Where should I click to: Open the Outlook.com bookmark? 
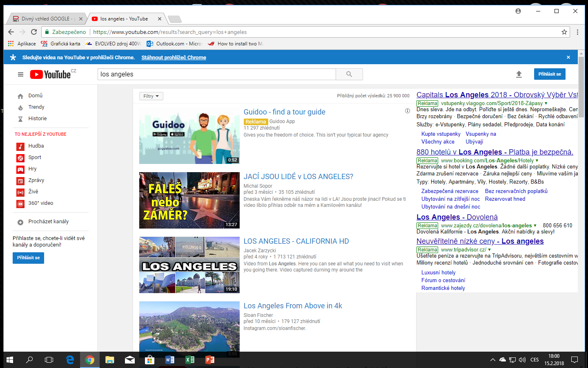[x=174, y=44]
